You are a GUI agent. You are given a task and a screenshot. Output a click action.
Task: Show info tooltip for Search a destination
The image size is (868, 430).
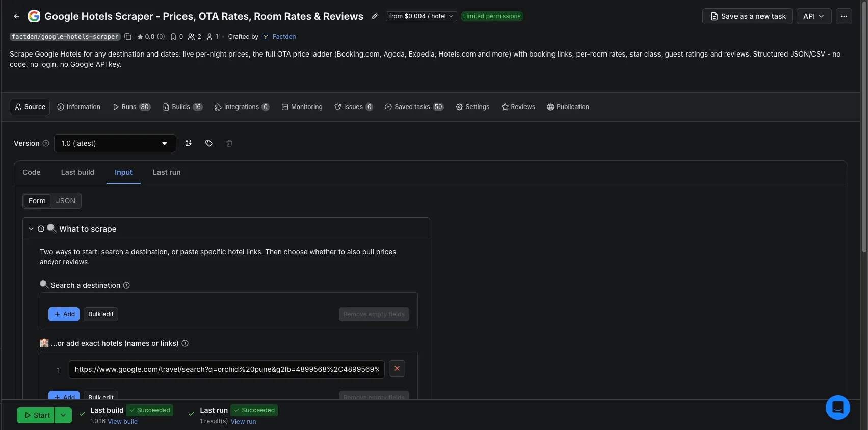pyautogui.click(x=126, y=285)
